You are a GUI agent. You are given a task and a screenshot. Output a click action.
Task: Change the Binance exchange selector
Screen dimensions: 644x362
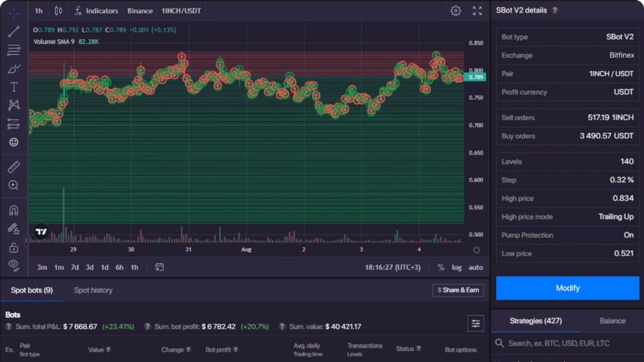point(140,11)
